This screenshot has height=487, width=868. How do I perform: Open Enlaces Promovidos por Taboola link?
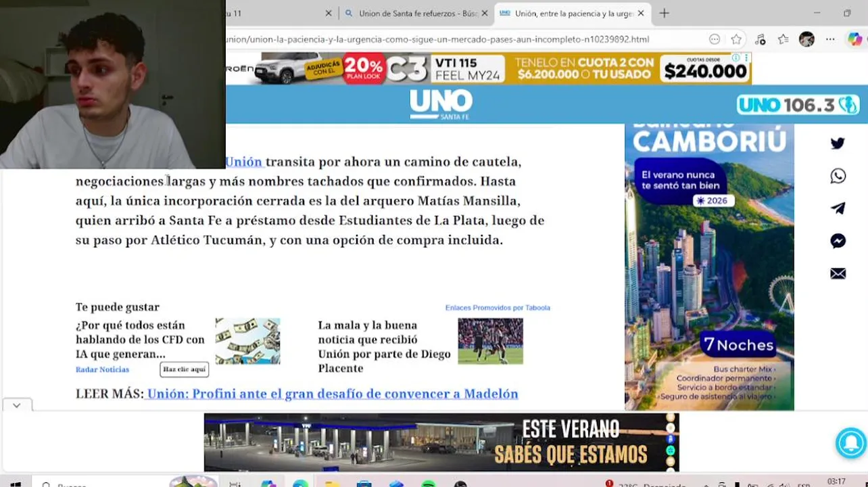click(498, 308)
